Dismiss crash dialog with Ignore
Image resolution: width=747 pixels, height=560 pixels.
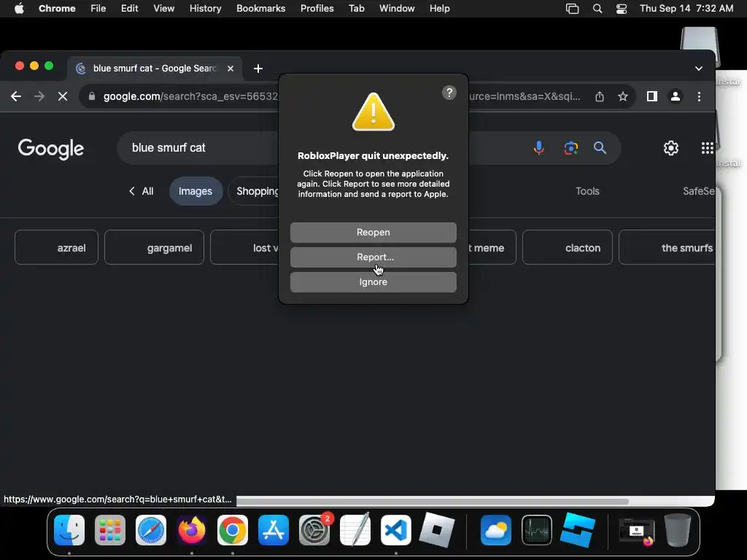click(x=373, y=282)
